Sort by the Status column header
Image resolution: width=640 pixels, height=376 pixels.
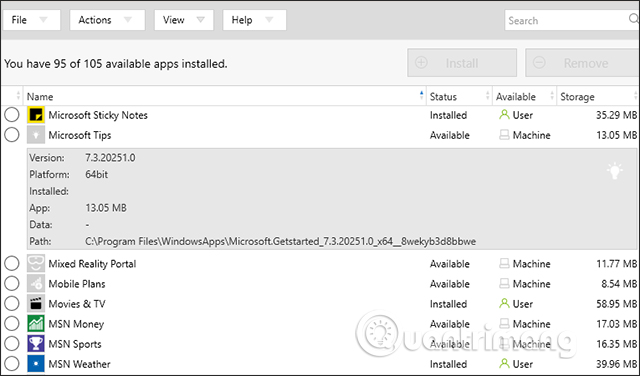pos(460,97)
